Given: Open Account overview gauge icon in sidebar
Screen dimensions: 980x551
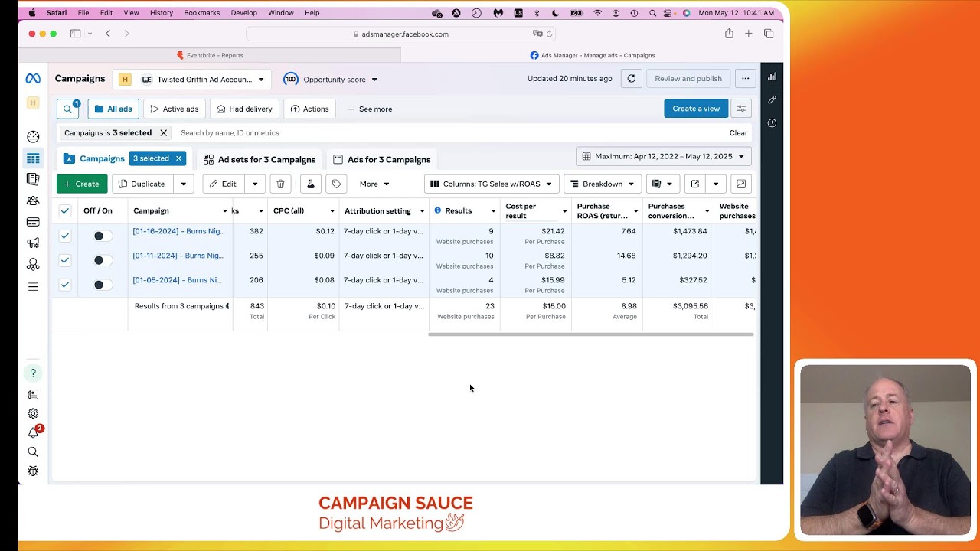Looking at the screenshot, I should point(33,137).
